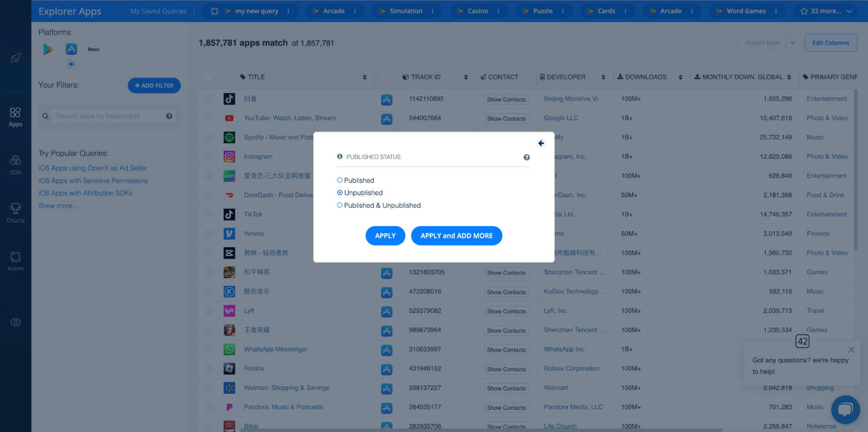The height and width of the screenshot is (432, 868).
Task: Open options menu for Casino query
Action: (498, 11)
